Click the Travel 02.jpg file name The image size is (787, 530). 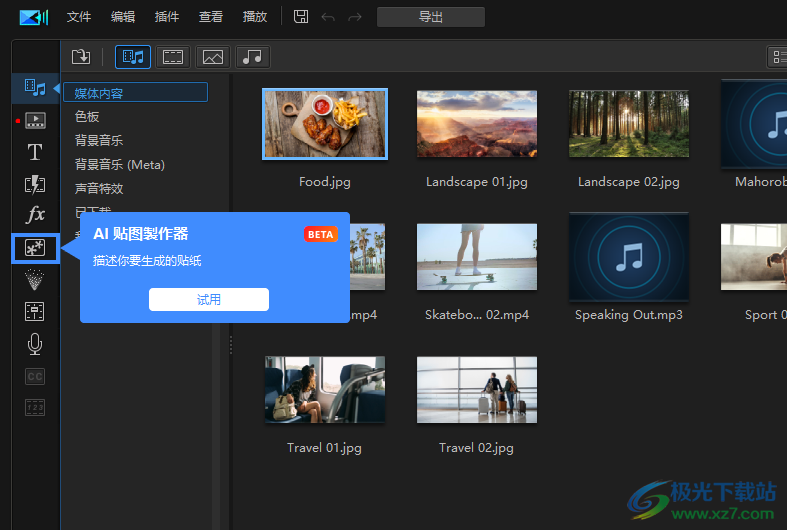[476, 448]
